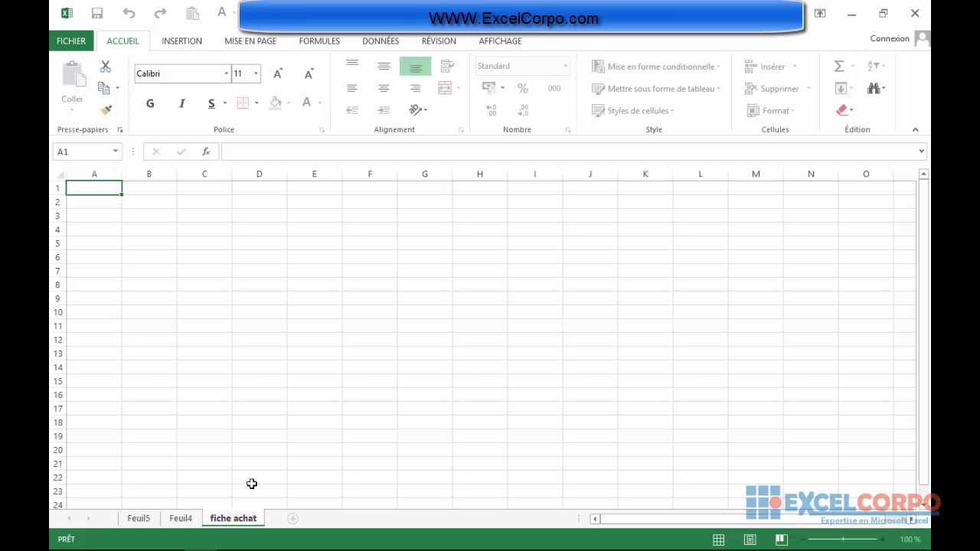This screenshot has height=551, width=980.
Task: Add a new sheet with plus button
Action: coord(292,518)
